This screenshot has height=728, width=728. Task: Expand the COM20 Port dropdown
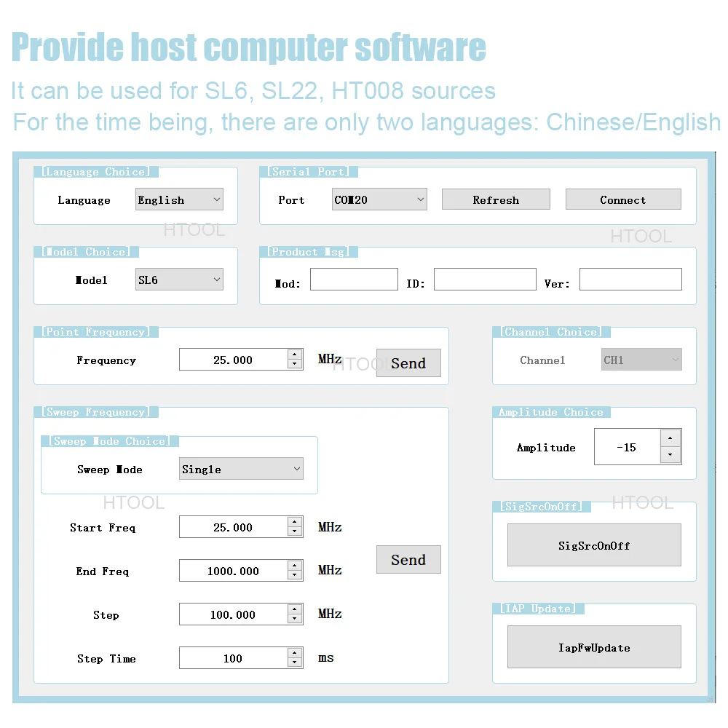pos(379,199)
